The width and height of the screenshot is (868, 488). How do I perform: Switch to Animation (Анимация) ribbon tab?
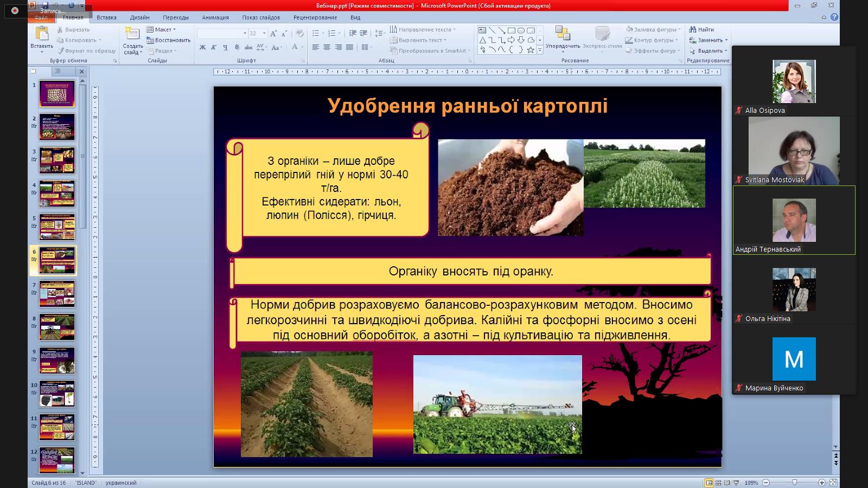click(x=215, y=17)
